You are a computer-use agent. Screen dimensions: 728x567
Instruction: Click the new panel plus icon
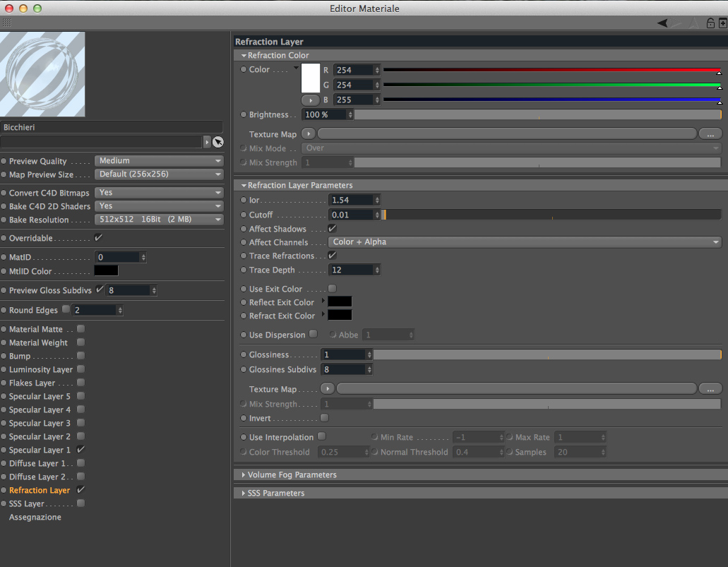(723, 23)
